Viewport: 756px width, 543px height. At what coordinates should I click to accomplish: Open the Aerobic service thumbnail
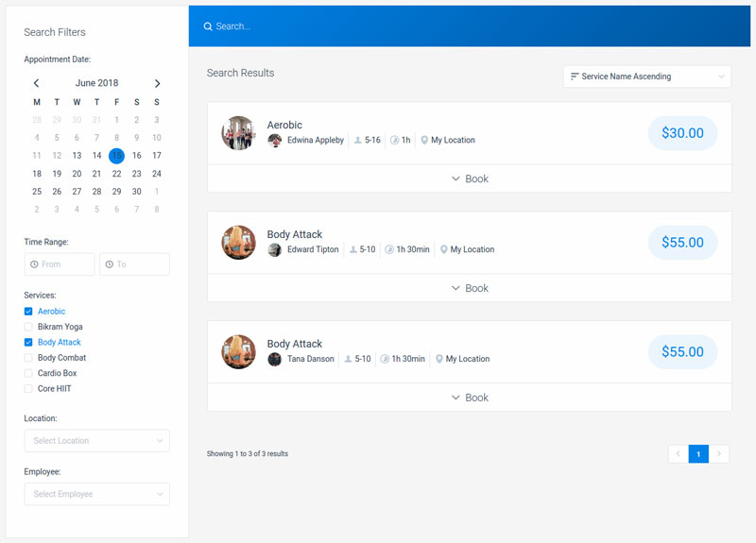click(239, 133)
